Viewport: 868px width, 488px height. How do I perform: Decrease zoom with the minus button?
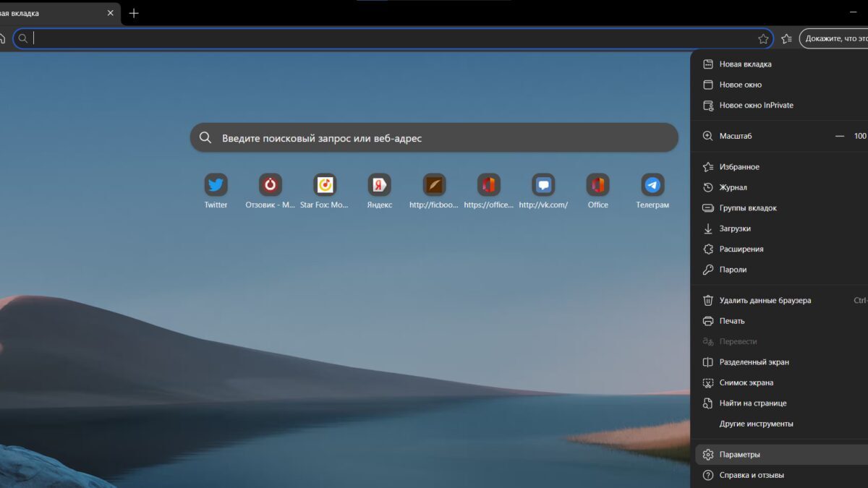click(840, 136)
